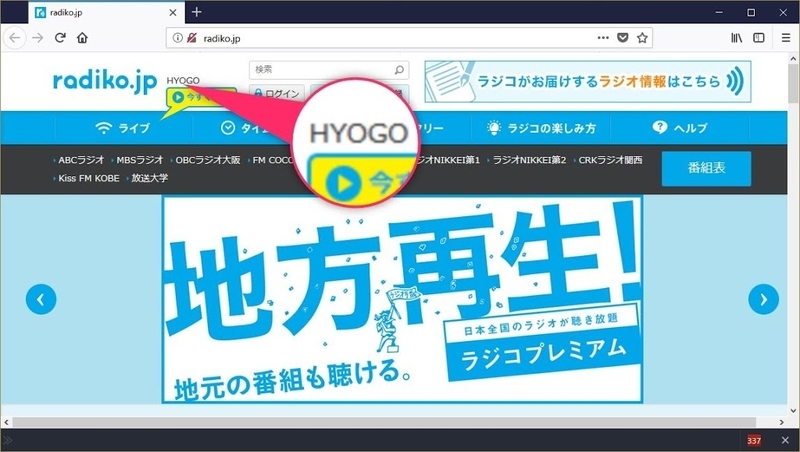Select the radiko.jp browser tab
Screen dimensions: 800x452
[106, 13]
